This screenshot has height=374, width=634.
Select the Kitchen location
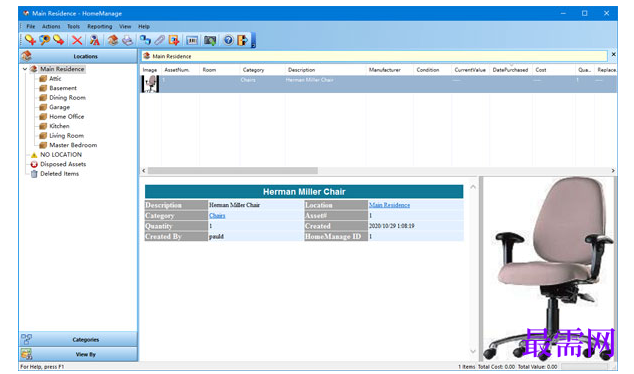tap(59, 126)
